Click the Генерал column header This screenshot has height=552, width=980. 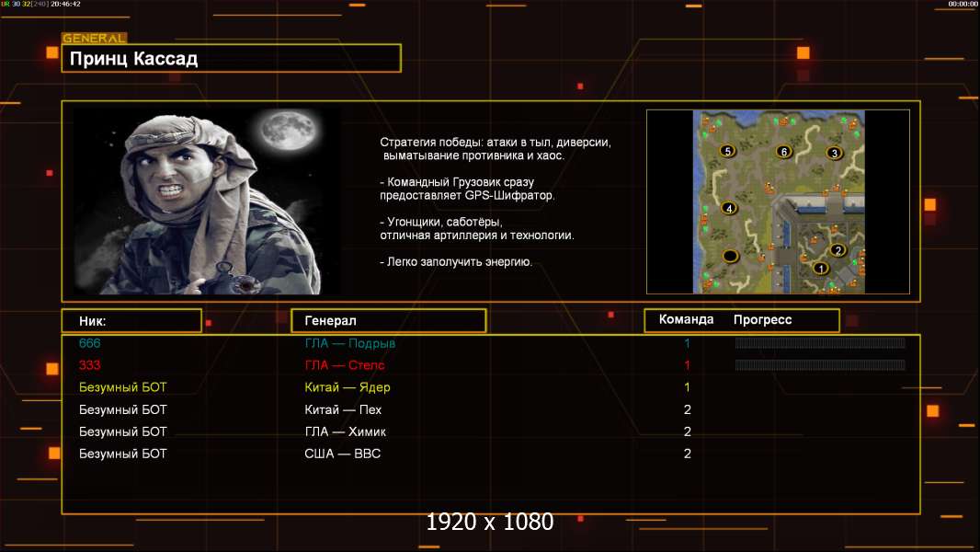pos(388,320)
